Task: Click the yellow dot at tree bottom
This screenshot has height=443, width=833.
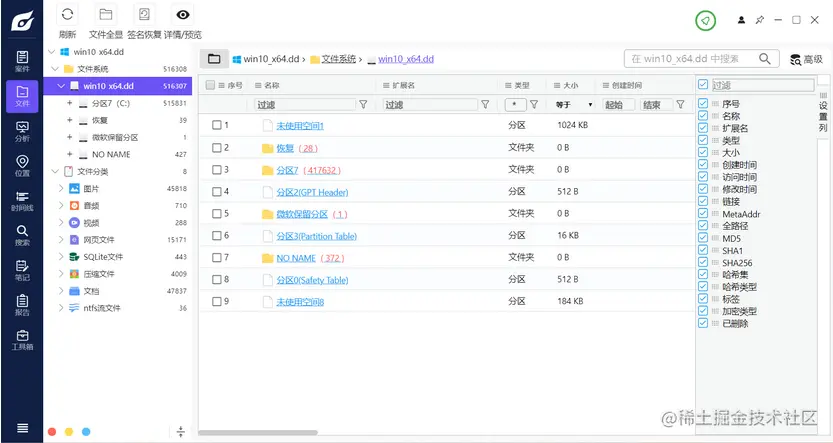Action: tap(69, 432)
